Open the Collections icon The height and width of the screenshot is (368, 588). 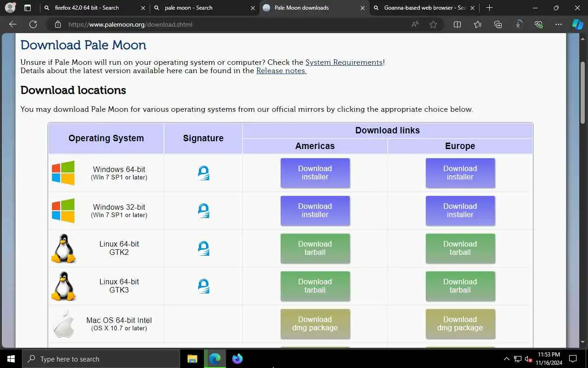click(498, 24)
